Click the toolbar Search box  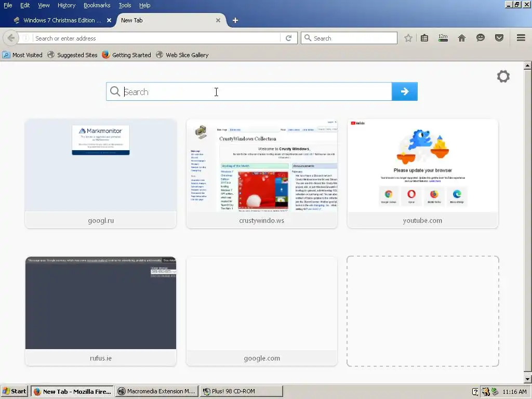(349, 38)
